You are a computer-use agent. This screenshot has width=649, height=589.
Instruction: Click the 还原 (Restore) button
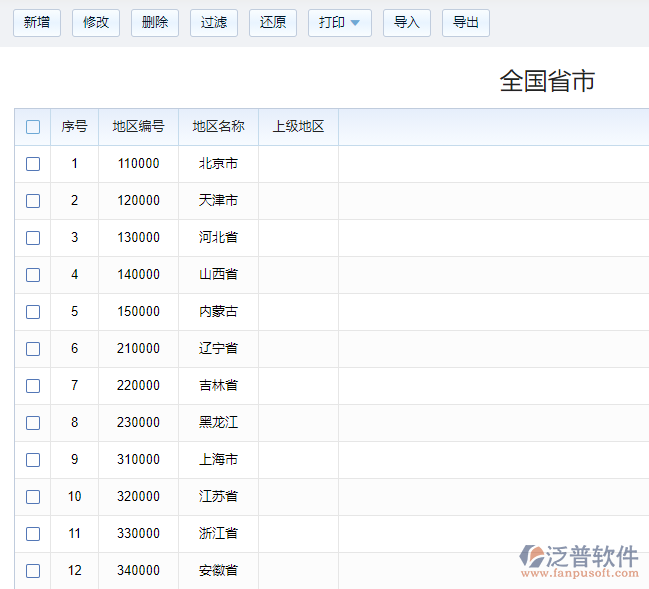[x=273, y=23]
